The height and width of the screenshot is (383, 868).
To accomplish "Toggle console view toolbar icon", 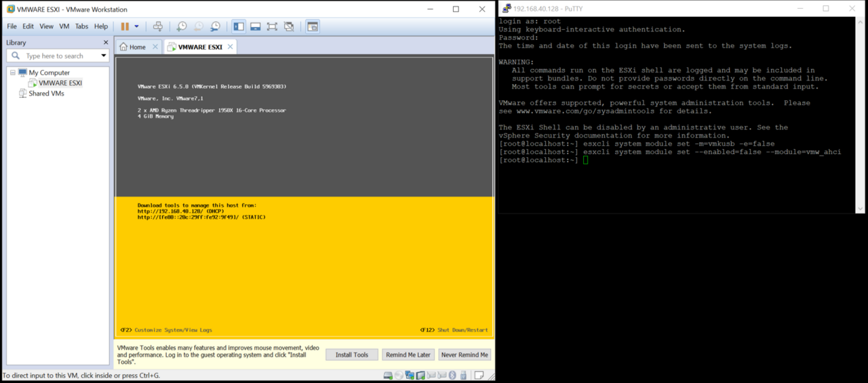I will pyautogui.click(x=313, y=26).
